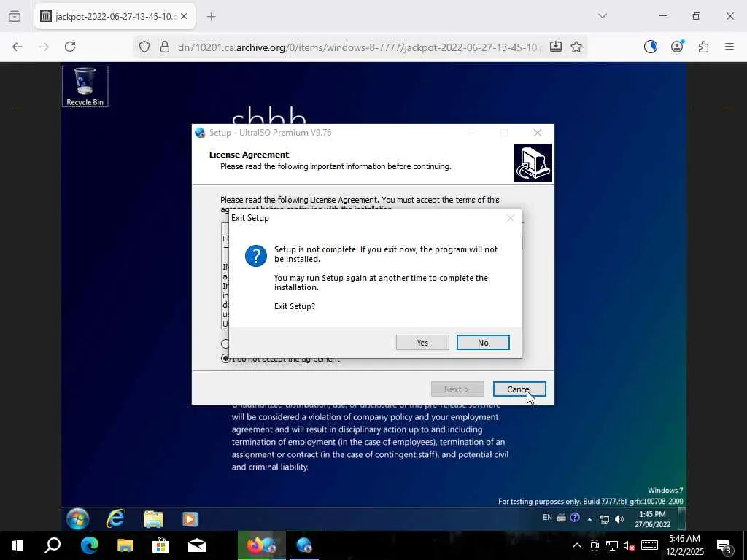Launch Internet Explorer from inner taskbar
The image size is (747, 560).
point(115,518)
